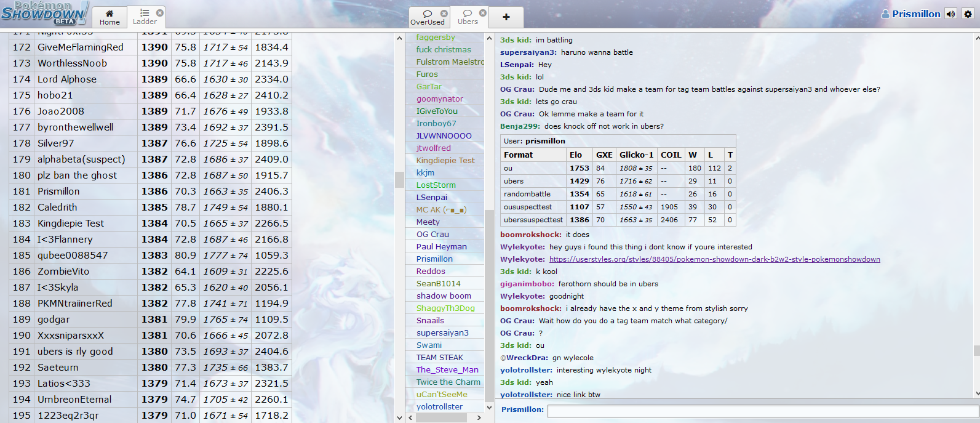Image resolution: width=980 pixels, height=423 pixels.
Task: Click ladder row for Lord Alphose
Action: 151,79
